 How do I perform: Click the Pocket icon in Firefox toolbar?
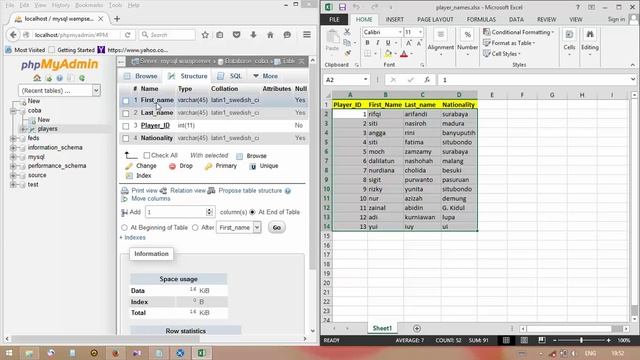click(236, 35)
